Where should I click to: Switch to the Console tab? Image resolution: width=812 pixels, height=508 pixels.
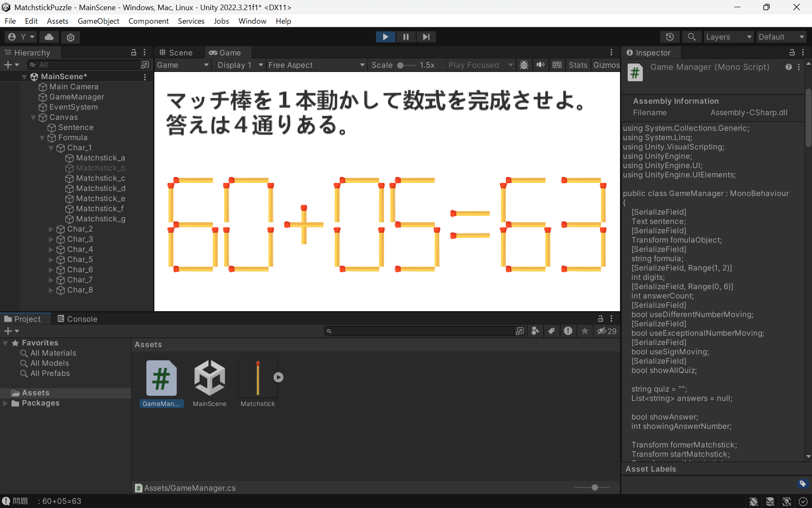click(x=77, y=319)
